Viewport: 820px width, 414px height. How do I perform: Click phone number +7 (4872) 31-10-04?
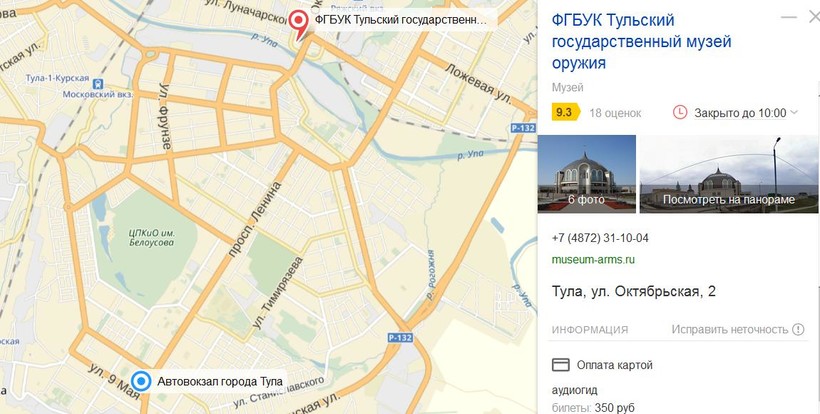point(600,238)
